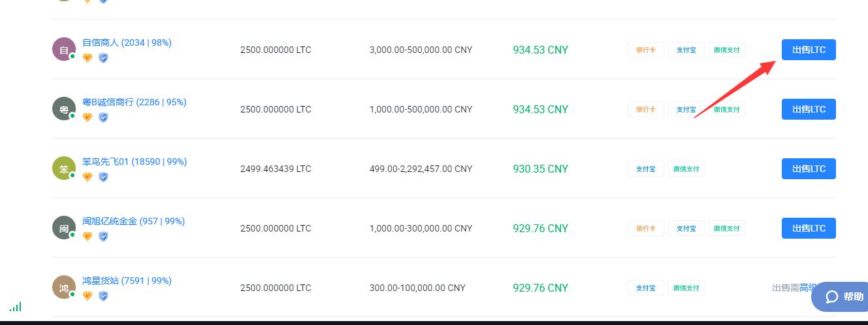
Task: Open 粤B诚信商行 (2286 | 95%) merchant link
Action: pos(134,102)
